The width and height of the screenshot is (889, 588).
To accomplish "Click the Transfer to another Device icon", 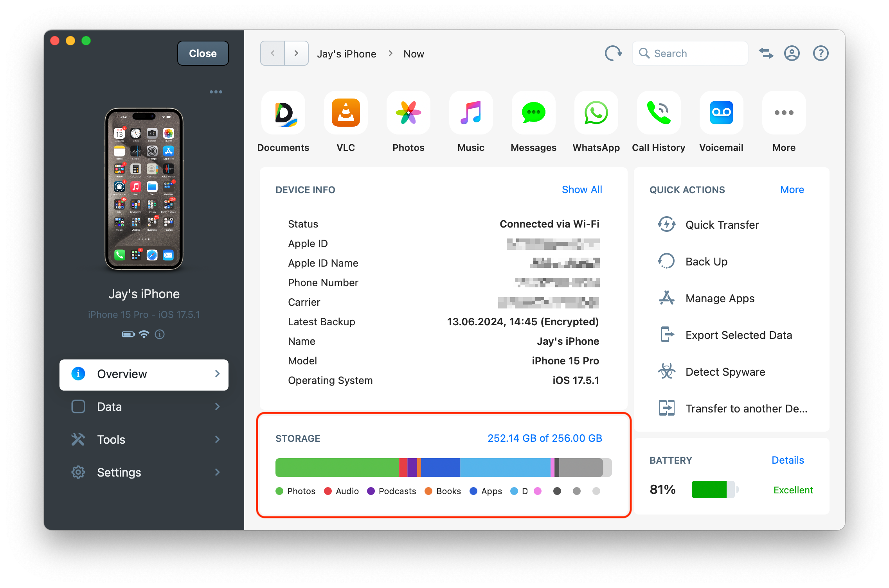I will tap(667, 408).
